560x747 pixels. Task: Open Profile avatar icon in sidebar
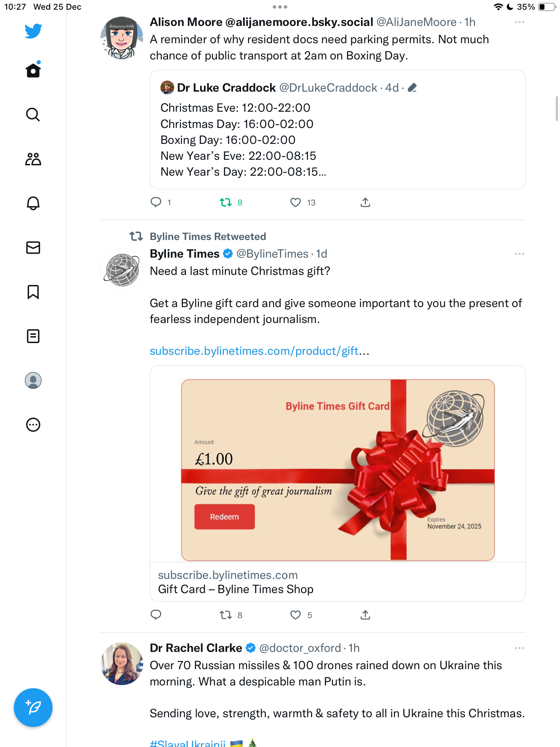coord(33,380)
